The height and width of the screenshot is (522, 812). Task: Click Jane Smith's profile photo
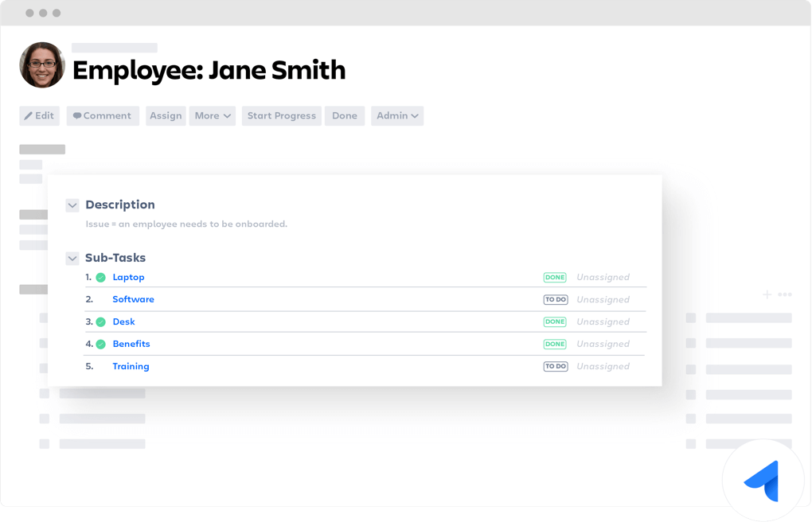pos(41,64)
